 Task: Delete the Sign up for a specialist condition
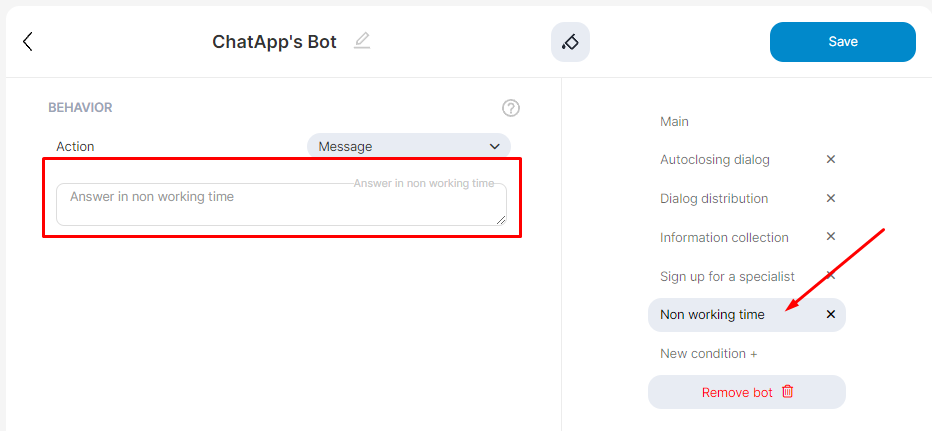830,275
